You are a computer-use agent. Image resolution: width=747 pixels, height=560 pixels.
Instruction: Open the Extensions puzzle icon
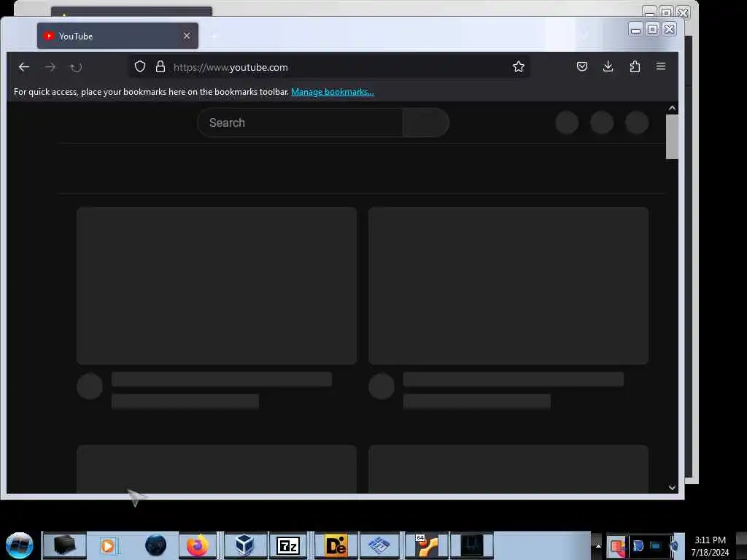click(635, 66)
